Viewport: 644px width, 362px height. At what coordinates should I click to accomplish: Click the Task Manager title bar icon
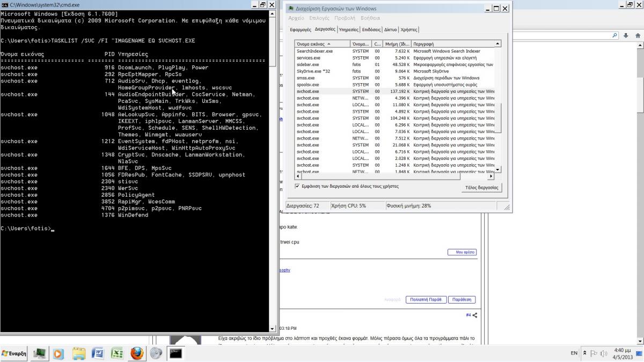point(290,9)
